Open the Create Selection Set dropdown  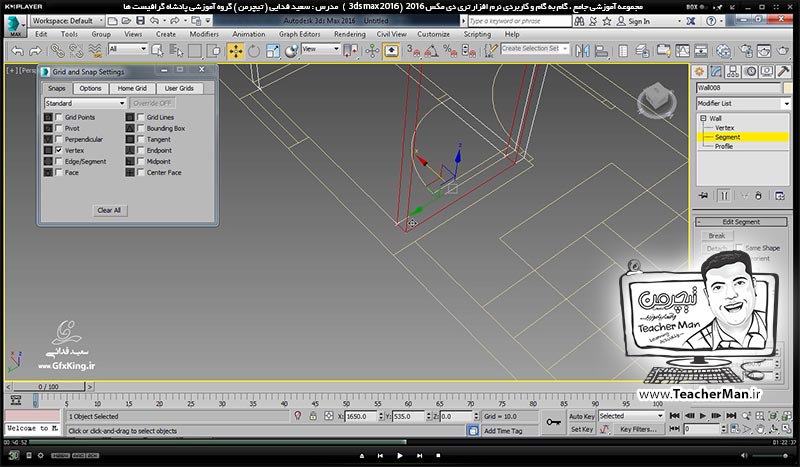(534, 48)
